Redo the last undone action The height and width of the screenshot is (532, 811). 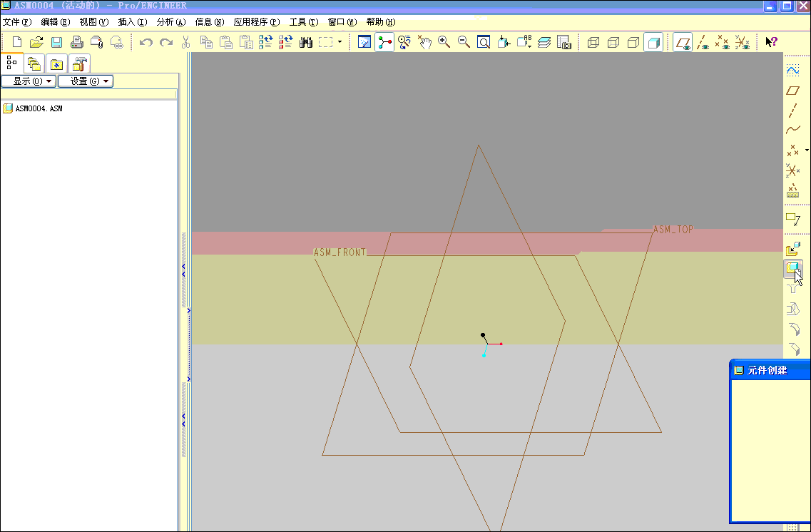click(166, 42)
